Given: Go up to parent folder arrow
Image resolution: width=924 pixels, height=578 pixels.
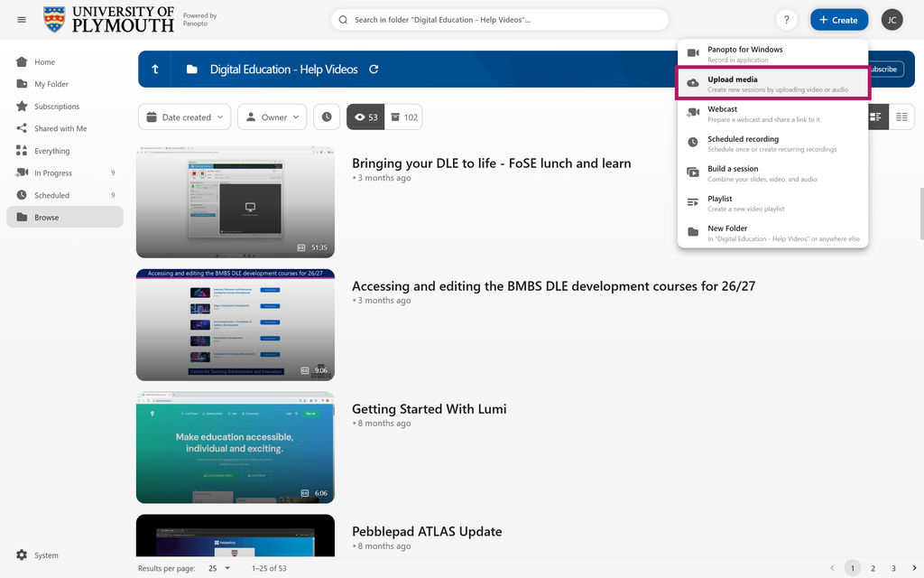Looking at the screenshot, I should [155, 69].
